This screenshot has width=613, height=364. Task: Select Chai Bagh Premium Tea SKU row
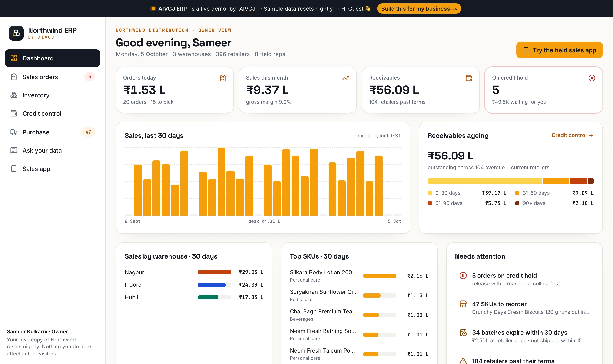pyautogui.click(x=359, y=315)
